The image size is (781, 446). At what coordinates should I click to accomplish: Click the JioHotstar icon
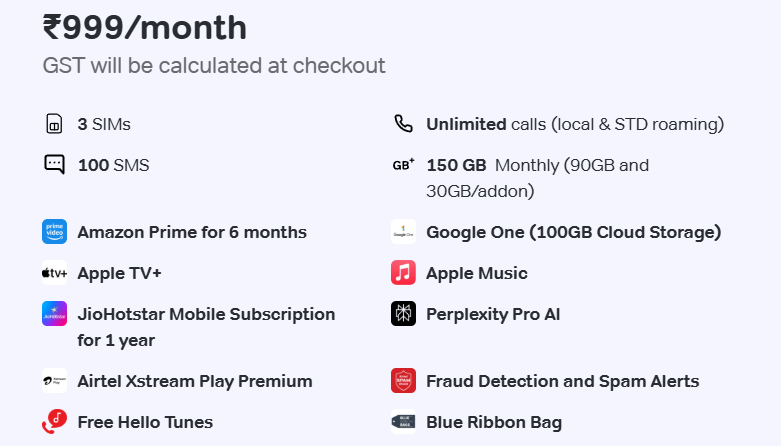coord(54,314)
